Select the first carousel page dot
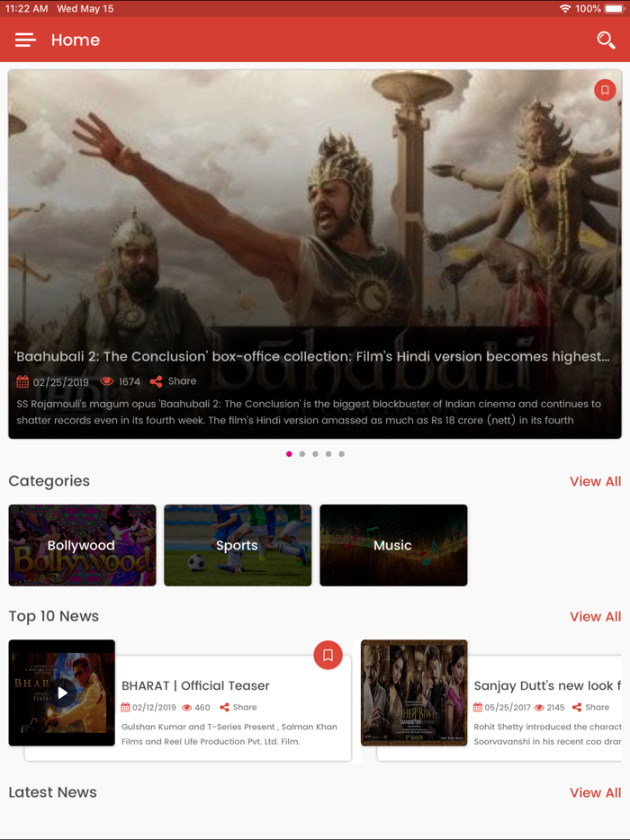The width and height of the screenshot is (630, 840). pos(289,454)
